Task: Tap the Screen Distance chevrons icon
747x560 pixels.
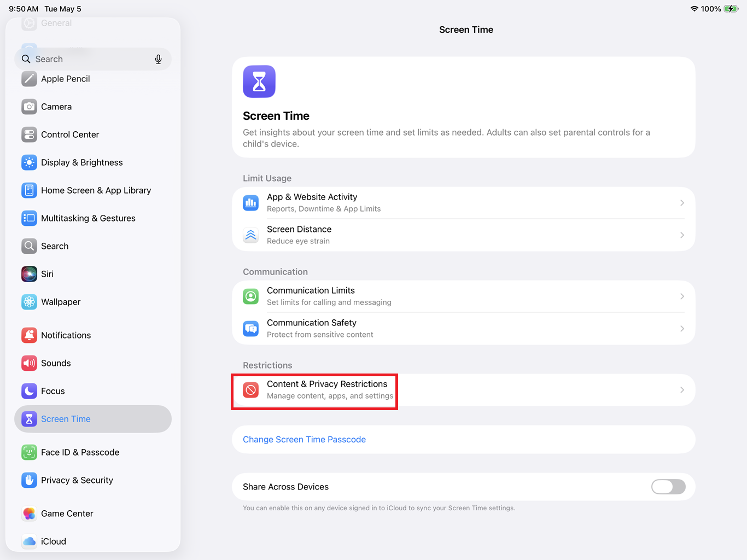Action: pos(251,235)
